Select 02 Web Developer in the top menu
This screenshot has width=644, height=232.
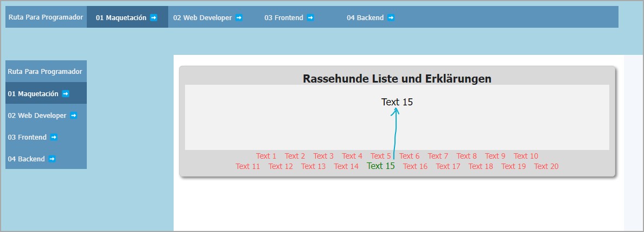coord(202,17)
